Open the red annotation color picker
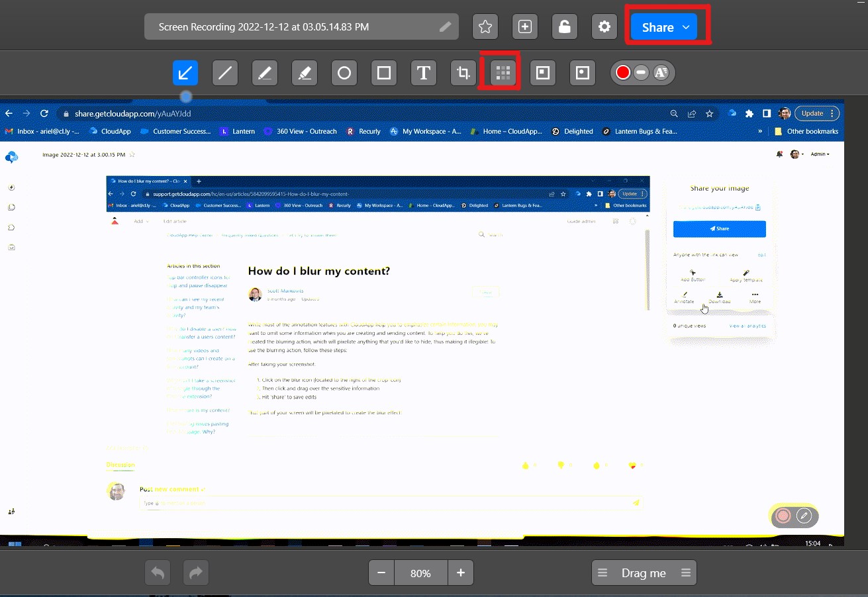The image size is (868, 597). click(622, 73)
